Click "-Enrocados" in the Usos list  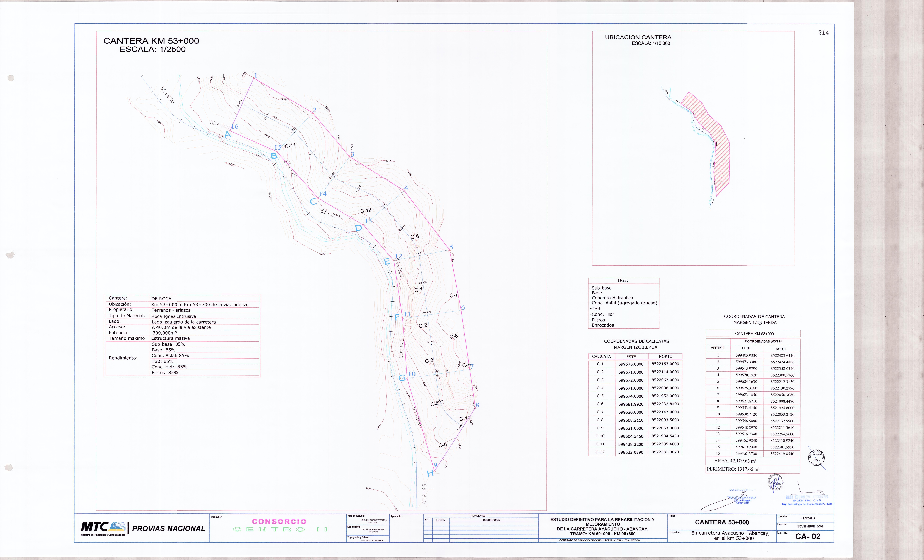[602, 325]
